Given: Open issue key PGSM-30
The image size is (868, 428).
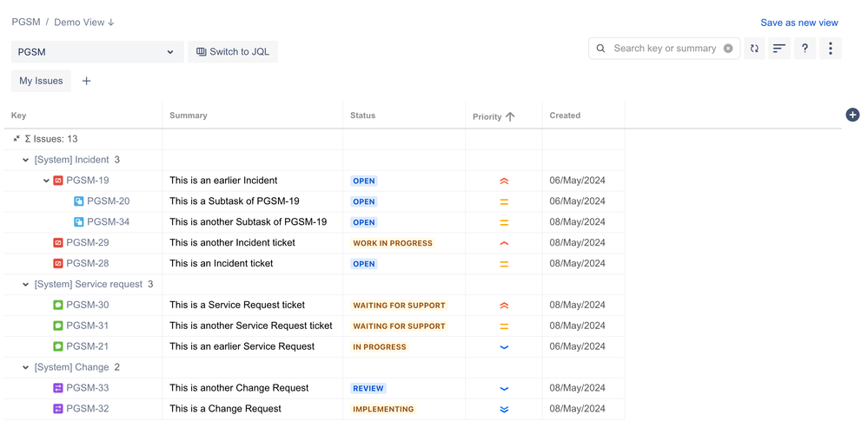Looking at the screenshot, I should (88, 305).
